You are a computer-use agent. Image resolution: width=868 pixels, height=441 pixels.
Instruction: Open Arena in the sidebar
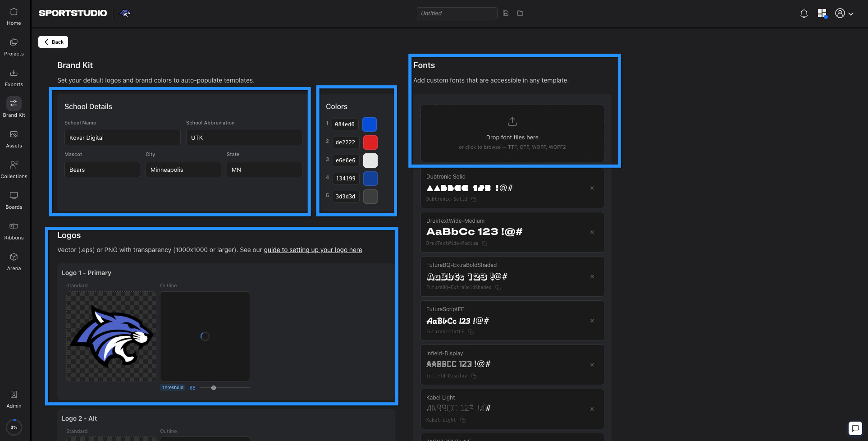14,262
